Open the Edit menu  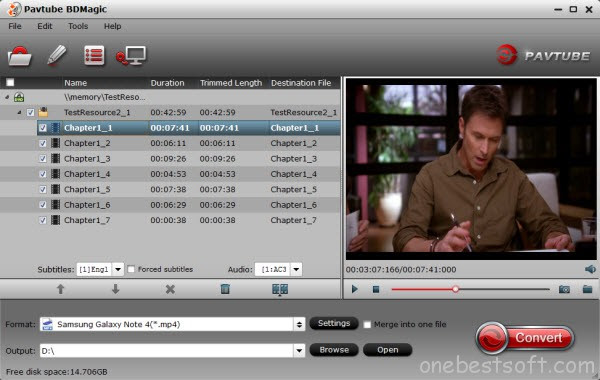44,26
